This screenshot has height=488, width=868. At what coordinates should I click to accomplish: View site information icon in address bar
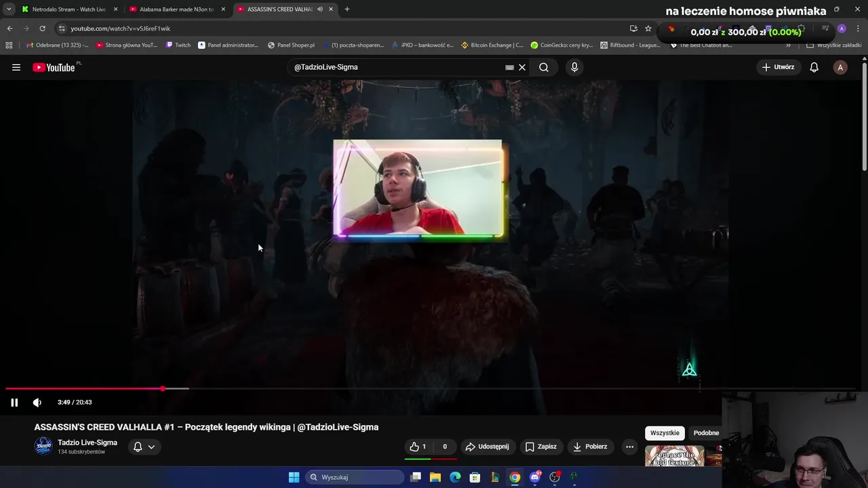point(62,28)
